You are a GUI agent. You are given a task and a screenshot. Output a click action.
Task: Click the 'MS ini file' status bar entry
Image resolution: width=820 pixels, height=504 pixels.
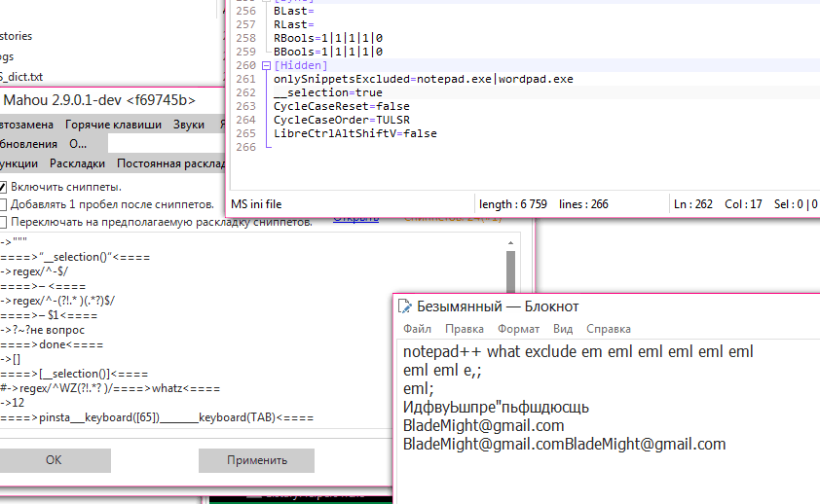click(256, 204)
